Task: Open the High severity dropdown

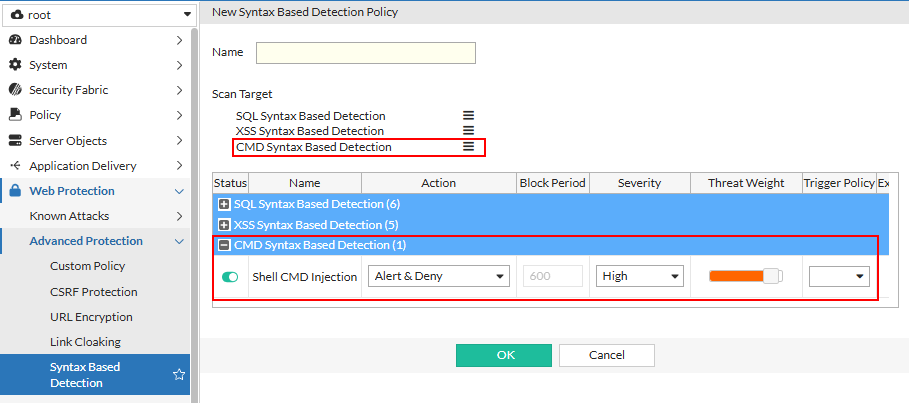Action: [x=639, y=276]
